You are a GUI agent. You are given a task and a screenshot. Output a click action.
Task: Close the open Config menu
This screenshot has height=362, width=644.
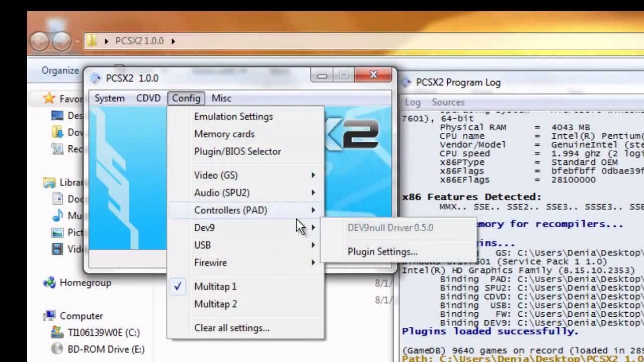point(186,98)
